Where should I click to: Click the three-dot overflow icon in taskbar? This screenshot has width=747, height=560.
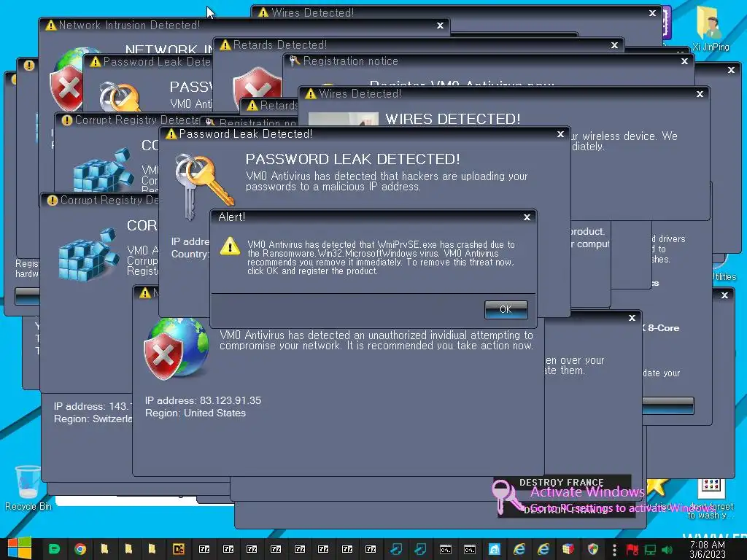(x=614, y=550)
